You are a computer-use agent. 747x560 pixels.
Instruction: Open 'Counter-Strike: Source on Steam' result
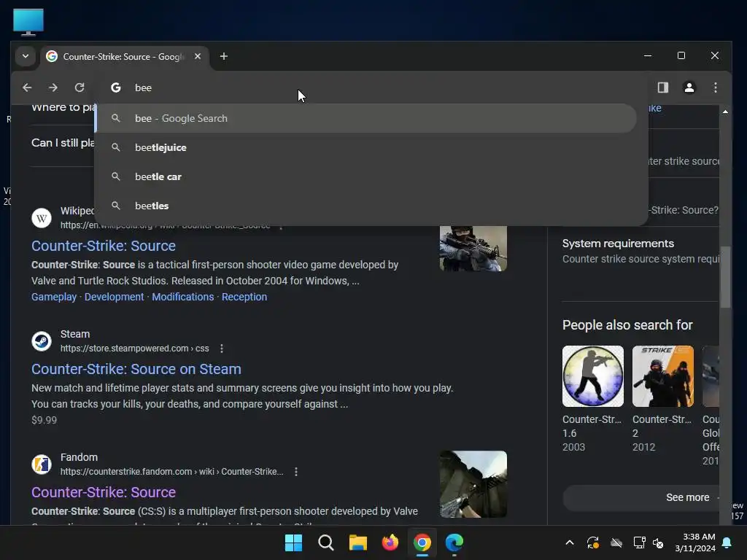[136, 369]
